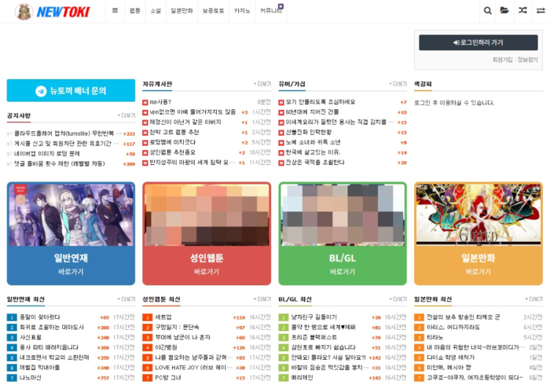Open the 일반연재 바로가기 card
The height and width of the screenshot is (392, 550).
[71, 233]
